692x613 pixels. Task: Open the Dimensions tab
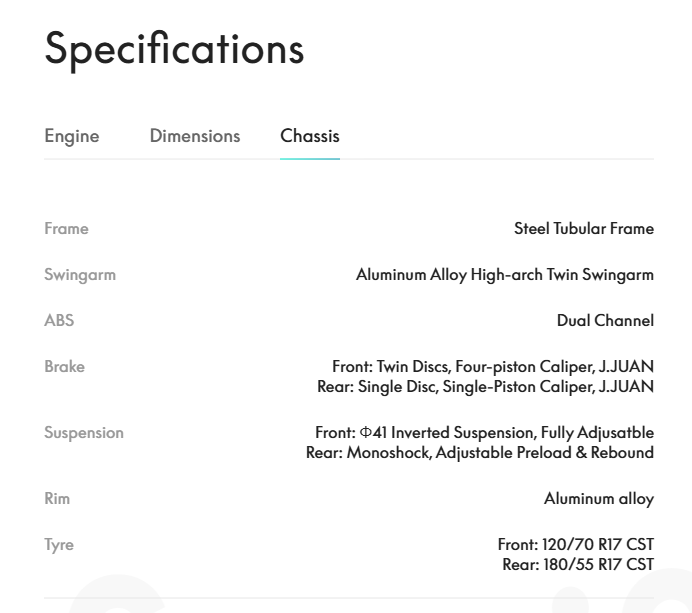click(195, 136)
